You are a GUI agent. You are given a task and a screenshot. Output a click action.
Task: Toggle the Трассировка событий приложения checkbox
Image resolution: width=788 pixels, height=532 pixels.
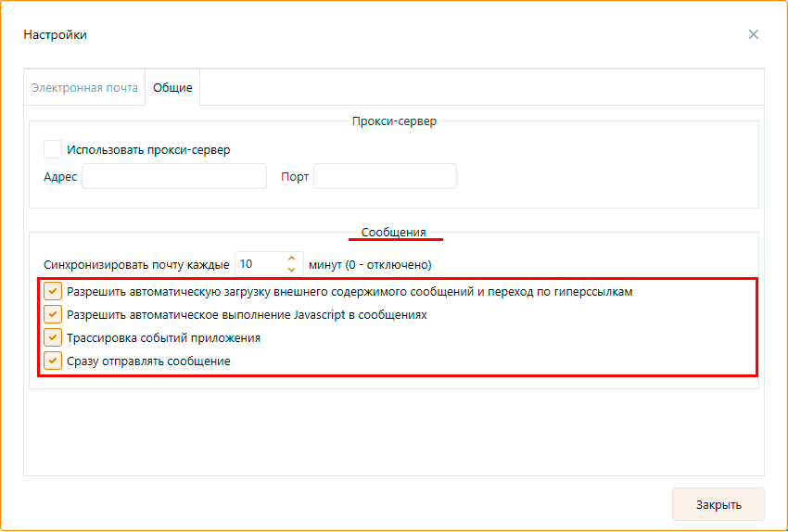coord(53,337)
